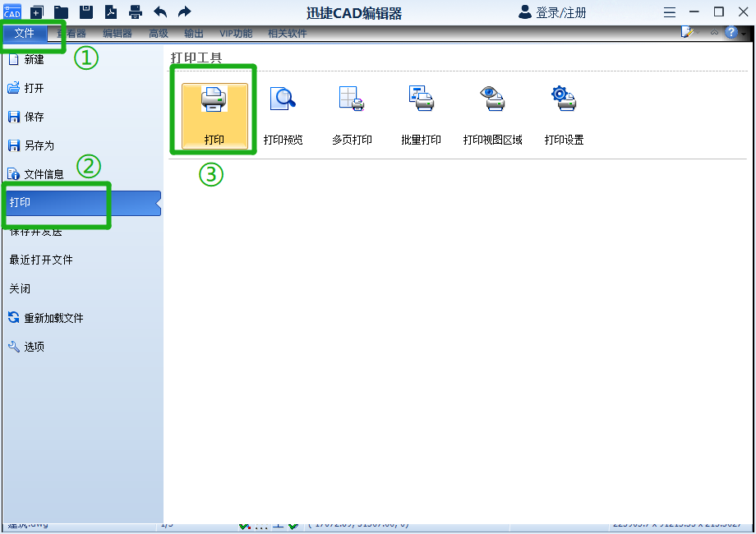Viewport: 756px width, 534px height.
Task: Click the save floppy icon in title bar
Action: click(85, 12)
